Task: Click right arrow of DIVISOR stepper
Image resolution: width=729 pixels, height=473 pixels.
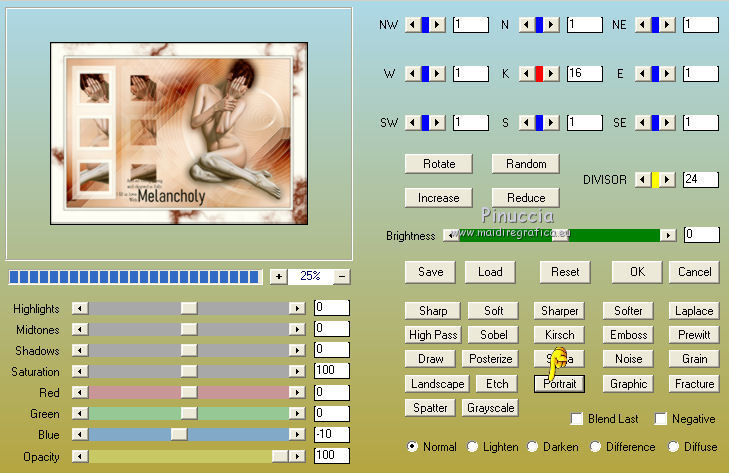Action: click(667, 180)
